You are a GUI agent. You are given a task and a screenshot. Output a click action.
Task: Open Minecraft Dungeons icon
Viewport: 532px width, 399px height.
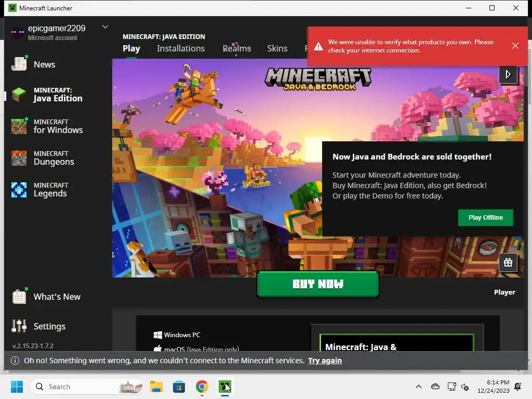(x=19, y=158)
